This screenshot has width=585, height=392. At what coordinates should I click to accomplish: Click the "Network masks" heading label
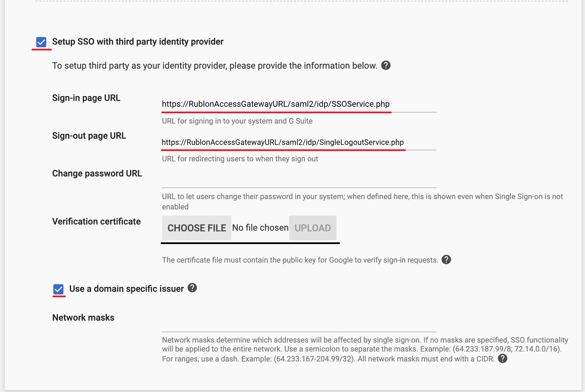tap(83, 318)
